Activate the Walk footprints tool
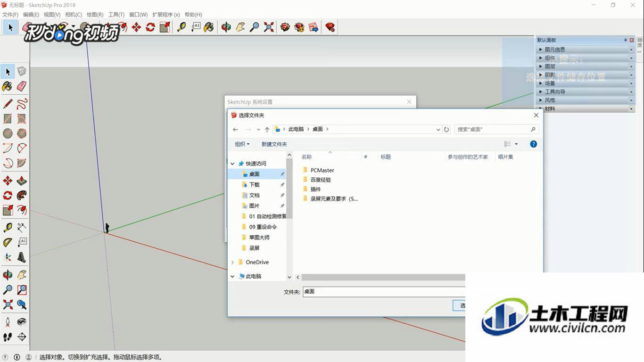Viewport: 644px width, 362px height. tap(8, 337)
